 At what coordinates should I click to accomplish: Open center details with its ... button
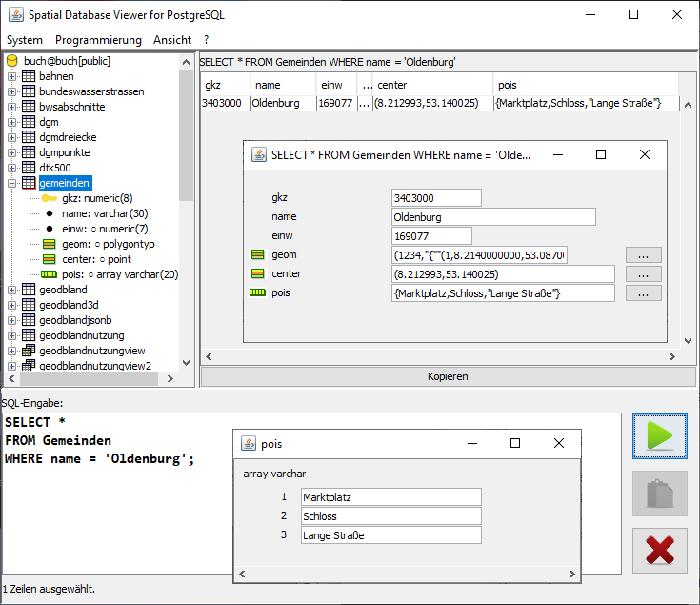643,274
